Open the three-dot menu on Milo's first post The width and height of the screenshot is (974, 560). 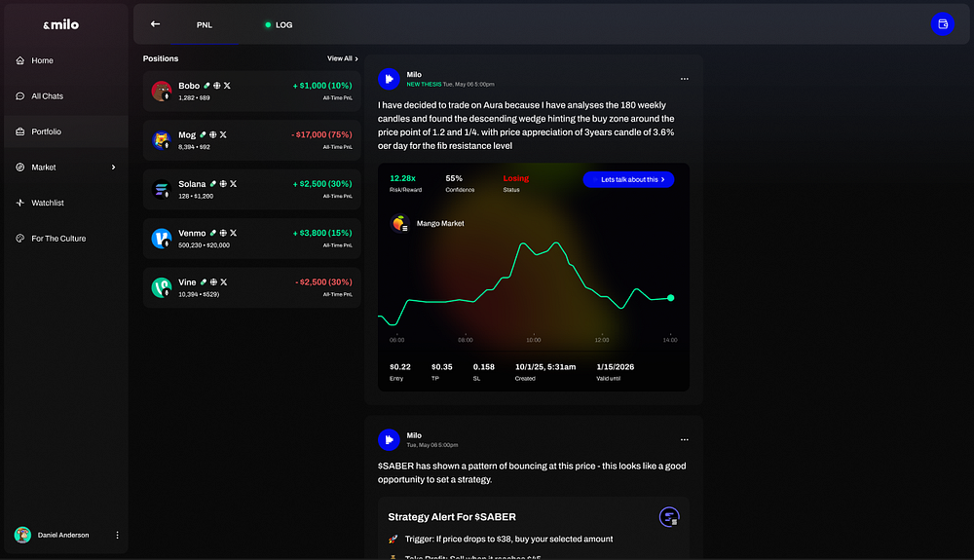685,79
